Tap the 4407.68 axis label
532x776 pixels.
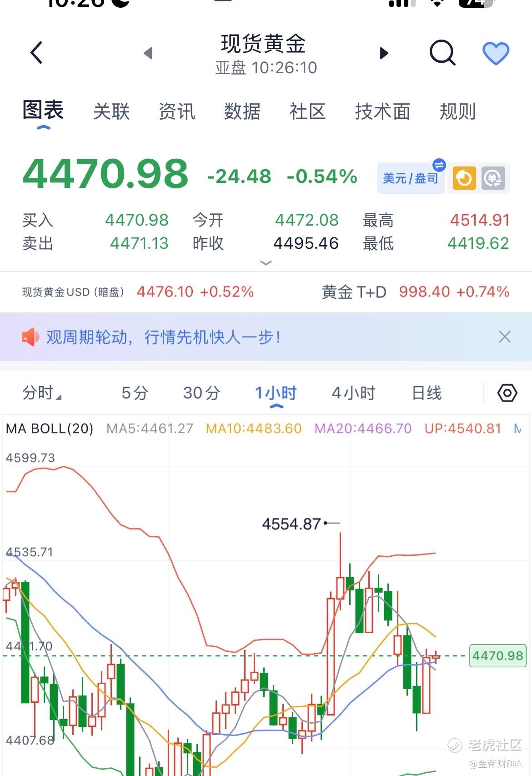(x=30, y=741)
